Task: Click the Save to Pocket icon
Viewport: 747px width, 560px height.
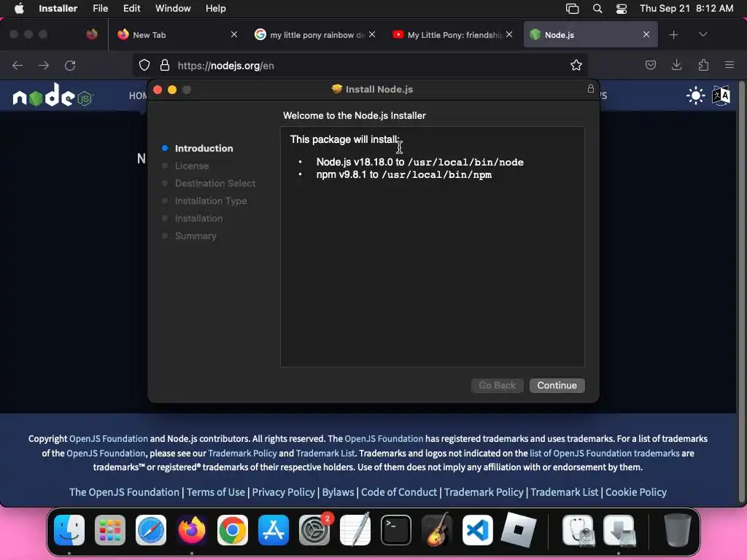Action: [x=650, y=65]
